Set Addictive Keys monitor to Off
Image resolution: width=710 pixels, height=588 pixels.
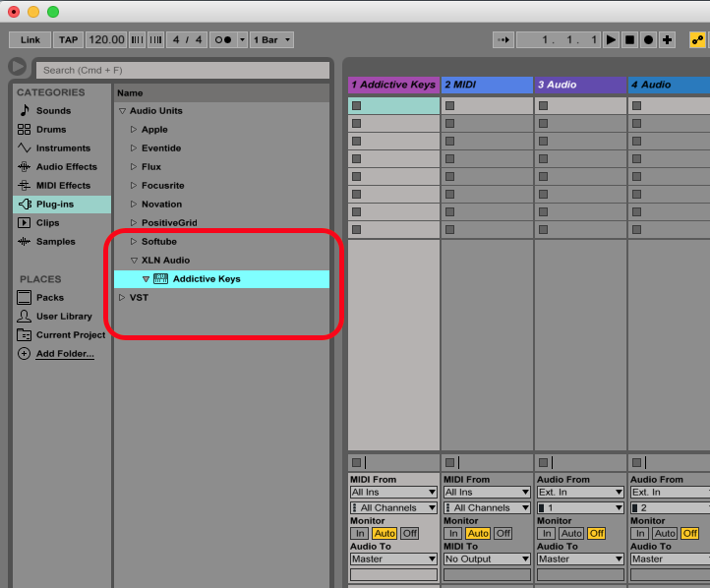(x=410, y=533)
